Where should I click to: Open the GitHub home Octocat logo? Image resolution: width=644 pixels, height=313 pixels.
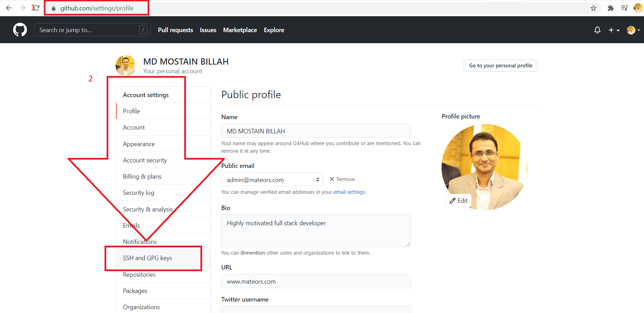point(20,30)
